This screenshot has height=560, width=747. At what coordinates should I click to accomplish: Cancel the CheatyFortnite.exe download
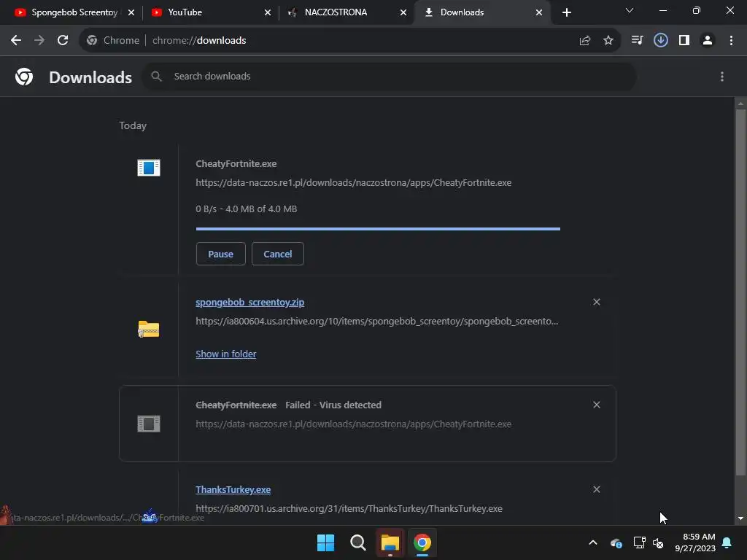[x=278, y=254]
